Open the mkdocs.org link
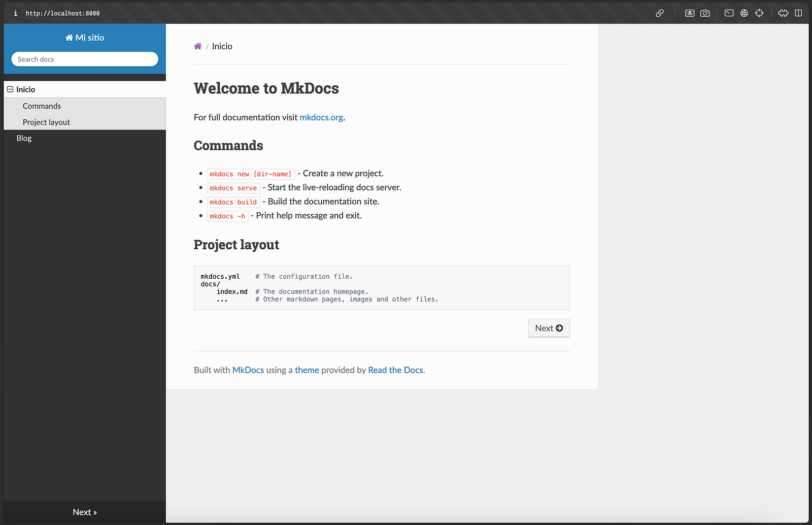812x525 pixels. (322, 117)
